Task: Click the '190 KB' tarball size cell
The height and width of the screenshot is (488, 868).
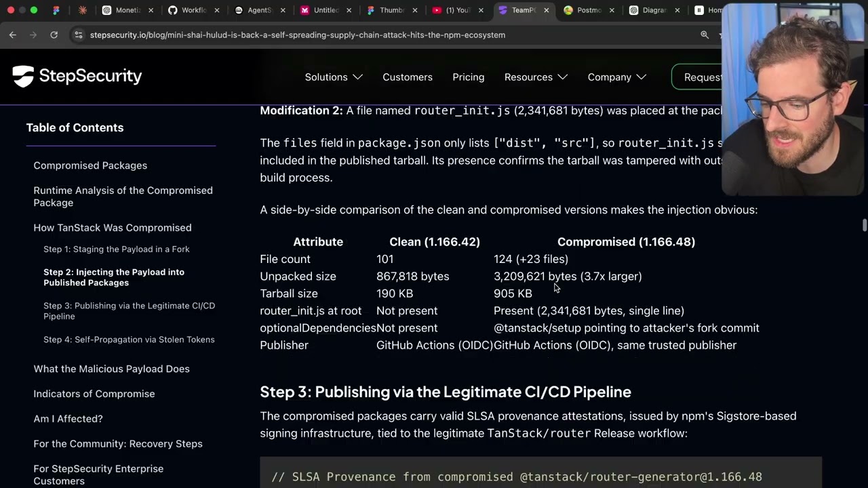Action: [395, 293]
